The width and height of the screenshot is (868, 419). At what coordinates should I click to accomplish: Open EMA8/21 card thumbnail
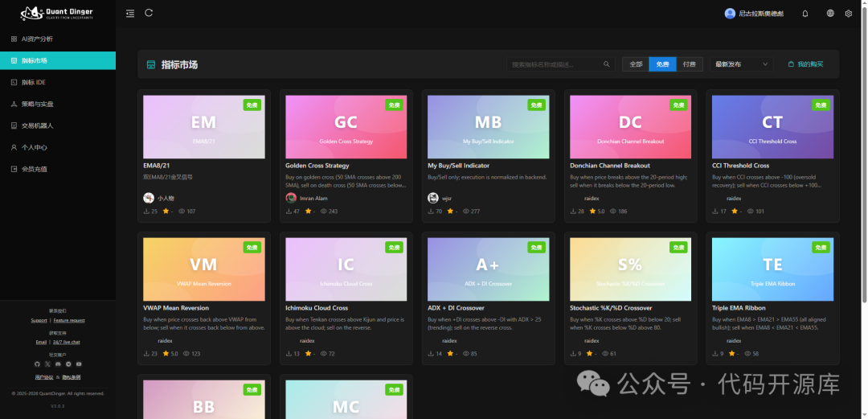(x=203, y=127)
